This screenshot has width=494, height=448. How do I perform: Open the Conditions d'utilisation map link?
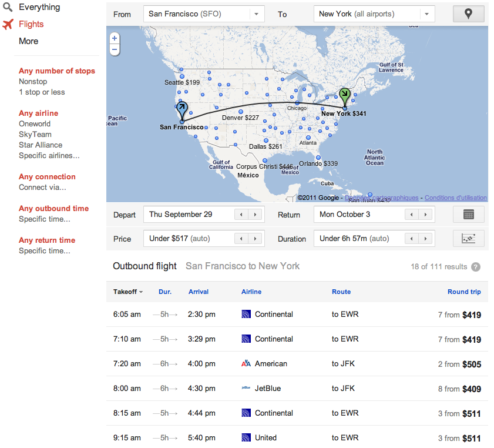click(x=456, y=198)
